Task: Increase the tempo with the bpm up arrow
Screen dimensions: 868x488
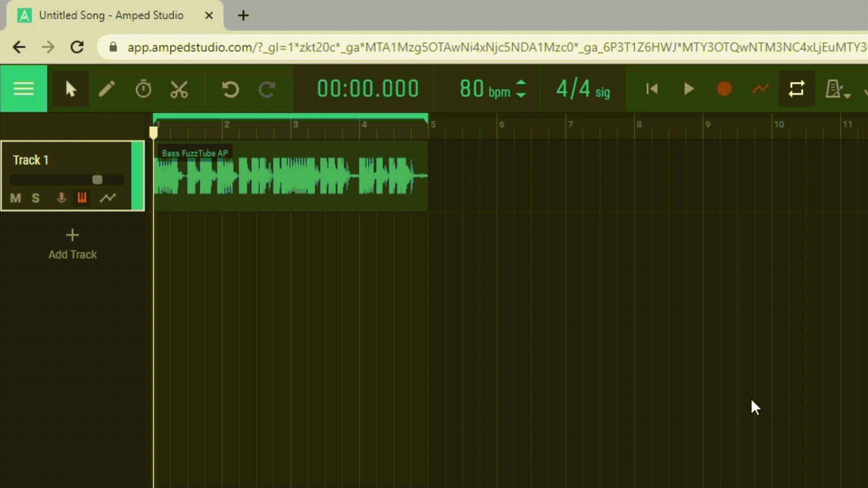Action: tap(521, 83)
